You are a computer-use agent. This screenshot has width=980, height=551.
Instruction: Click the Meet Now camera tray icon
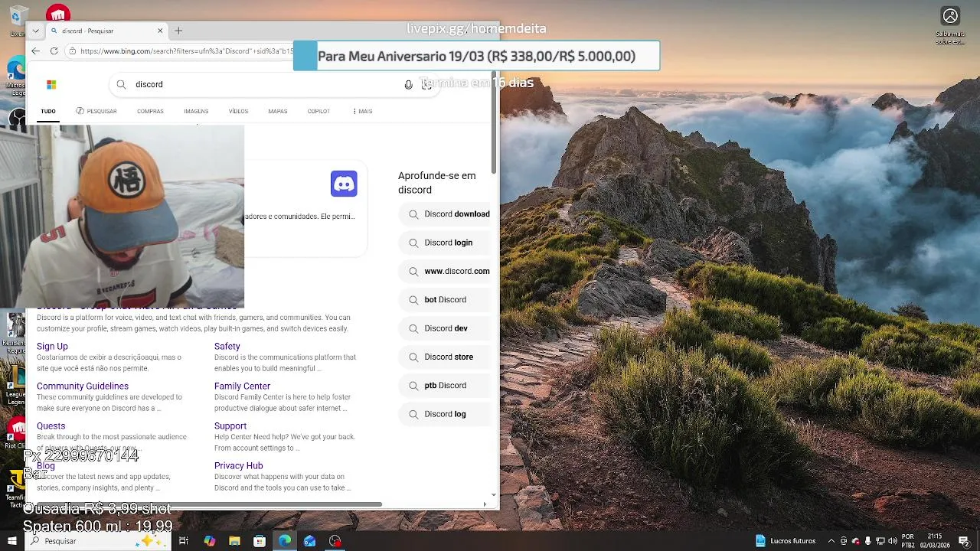[x=844, y=541]
